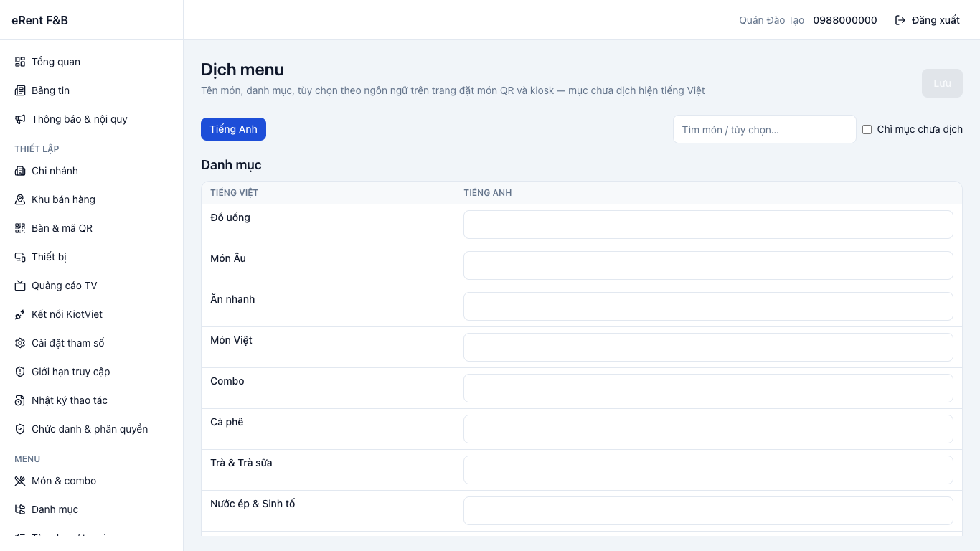Screen dimensions: 980x551
Task: Click the TIẾNG VIỆT column header
Action: (234, 193)
